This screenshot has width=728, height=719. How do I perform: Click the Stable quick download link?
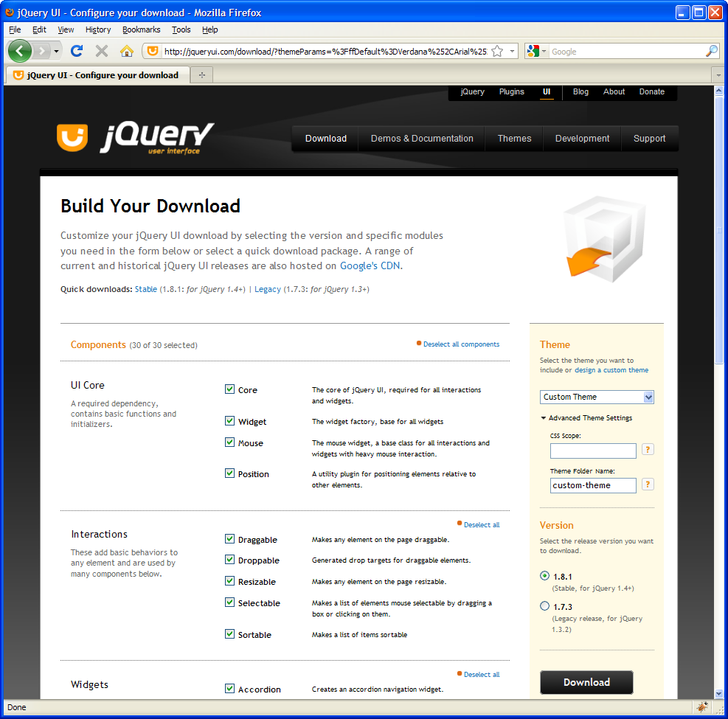[x=146, y=289]
